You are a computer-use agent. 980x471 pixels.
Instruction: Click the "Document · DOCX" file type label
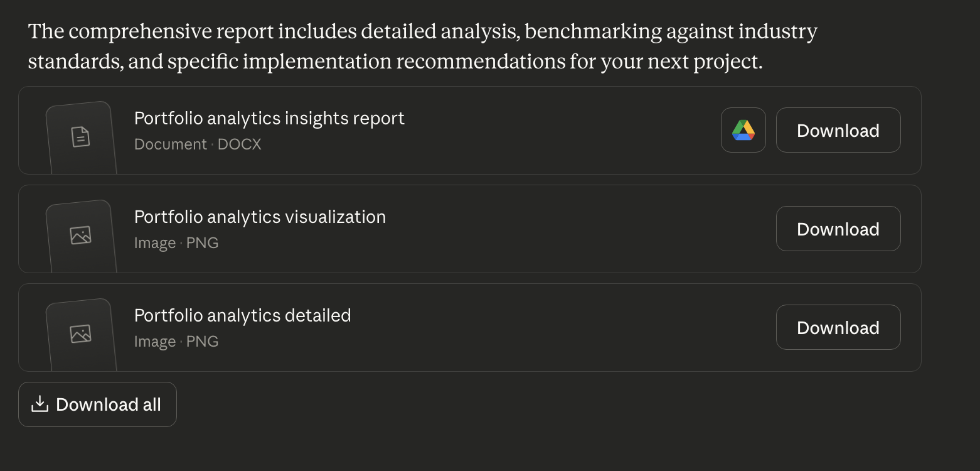[198, 144]
